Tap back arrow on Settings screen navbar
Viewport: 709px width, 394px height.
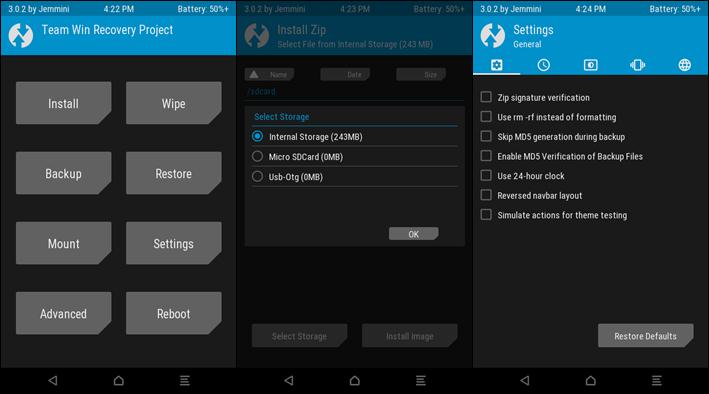click(x=525, y=380)
